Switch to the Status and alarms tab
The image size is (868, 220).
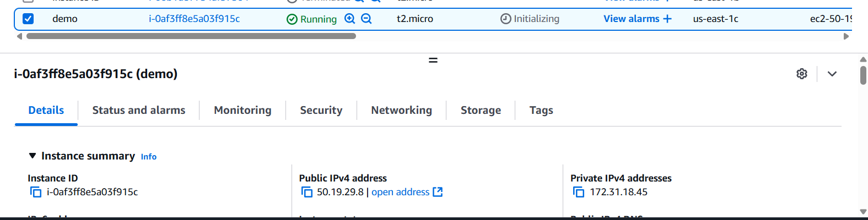(139, 110)
